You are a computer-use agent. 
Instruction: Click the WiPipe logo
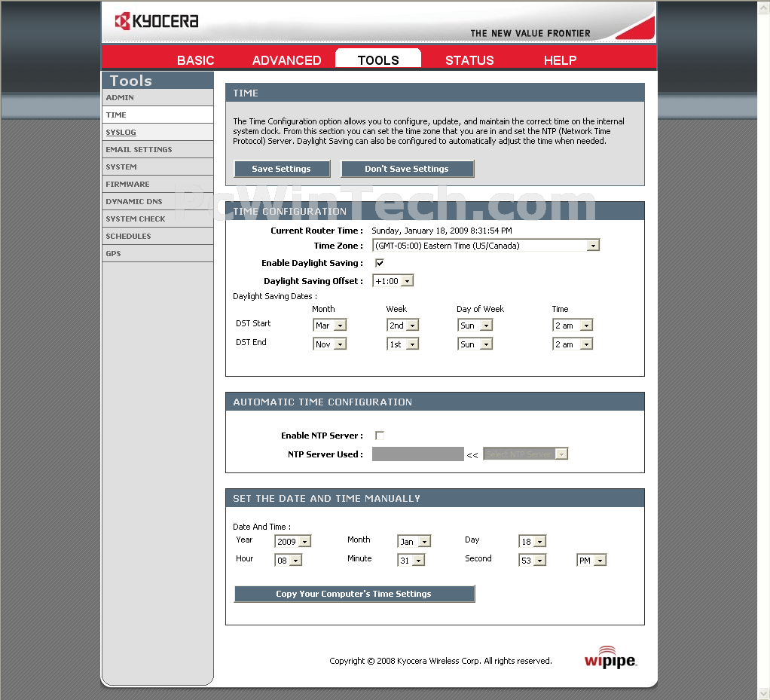(610, 657)
